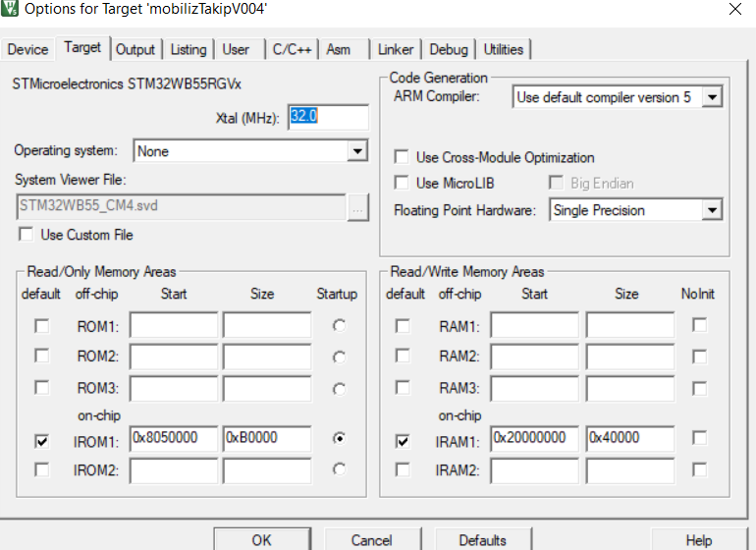This screenshot has height=550, width=756.
Task: Select the Target tab
Action: 82,48
